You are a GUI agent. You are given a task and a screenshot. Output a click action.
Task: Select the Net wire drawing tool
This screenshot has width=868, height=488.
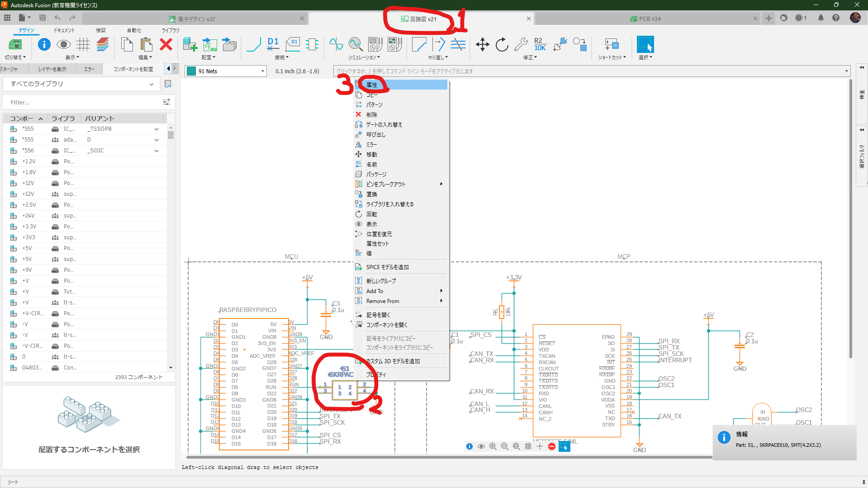coord(253,44)
